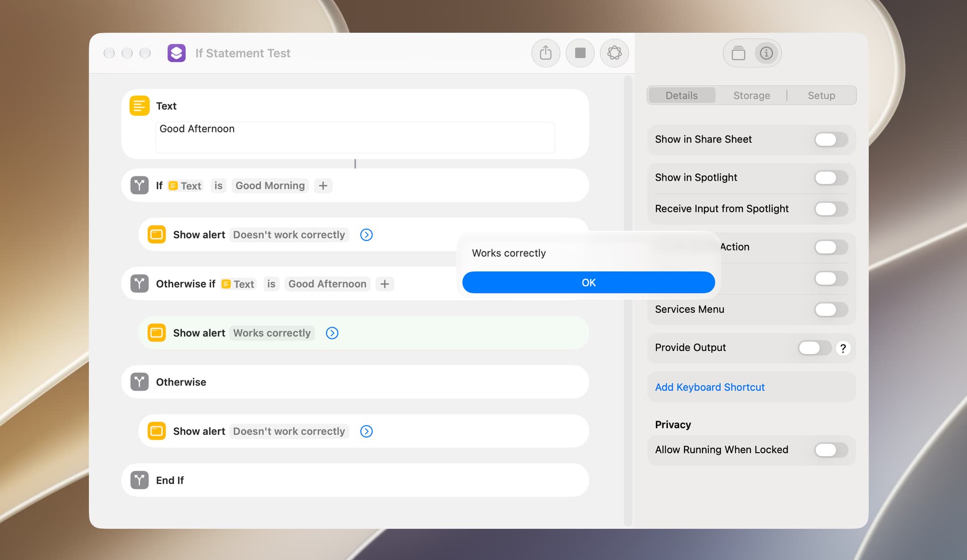This screenshot has width=967, height=560.
Task: Open the Storage tab
Action: point(751,95)
